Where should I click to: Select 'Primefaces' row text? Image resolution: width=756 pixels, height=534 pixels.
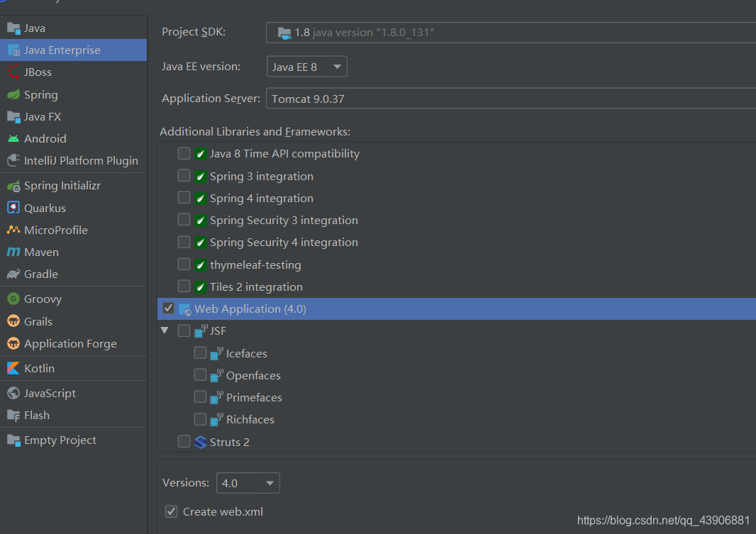pyautogui.click(x=254, y=398)
